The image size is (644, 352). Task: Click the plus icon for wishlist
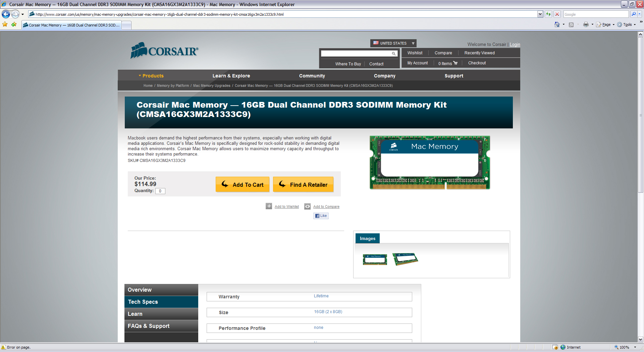tap(269, 206)
